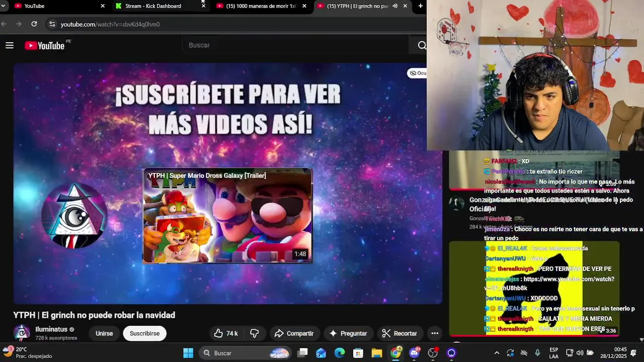
Task: Open the notifications bell icon
Action: (x=634, y=353)
